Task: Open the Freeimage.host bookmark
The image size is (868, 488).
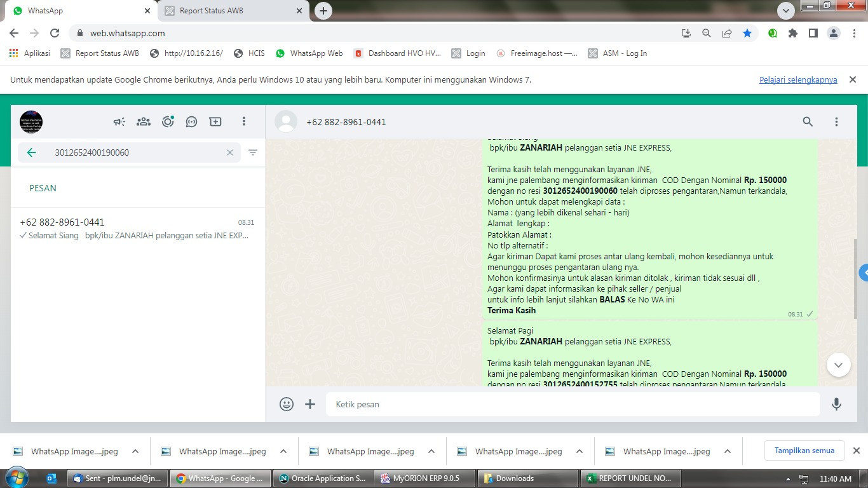Action: coord(537,53)
